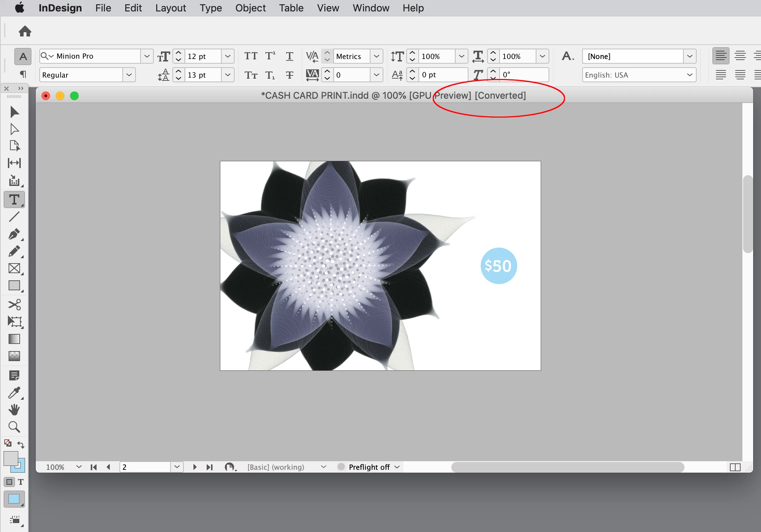The height and width of the screenshot is (532, 761).
Task: Select the Gap tool
Action: (14, 163)
